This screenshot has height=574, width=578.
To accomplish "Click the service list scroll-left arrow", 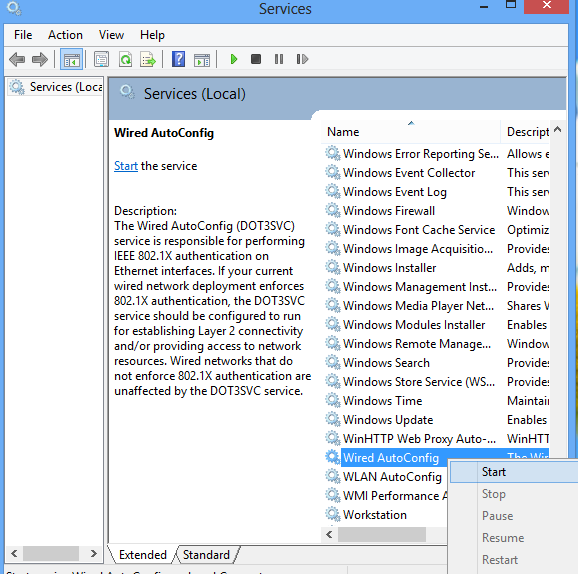I will pyautogui.click(x=329, y=534).
